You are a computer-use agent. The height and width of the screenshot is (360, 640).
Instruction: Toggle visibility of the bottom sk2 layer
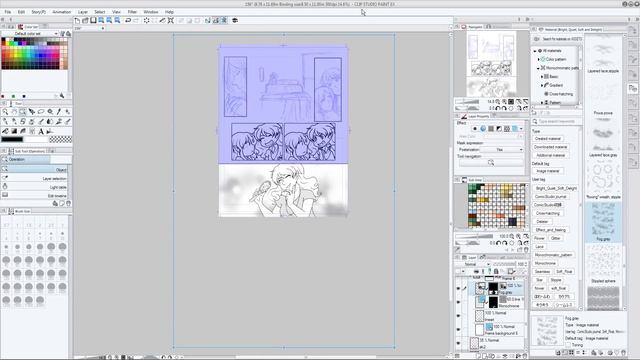[x=458, y=343]
